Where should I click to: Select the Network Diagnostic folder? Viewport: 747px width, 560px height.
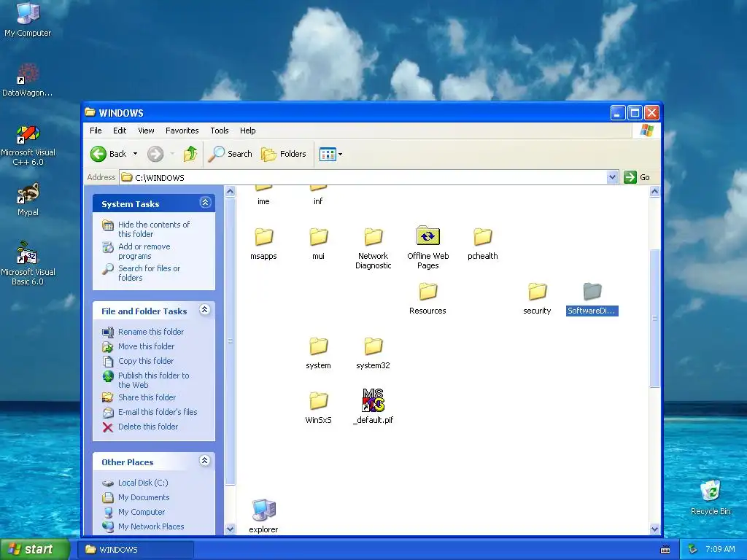coord(373,248)
